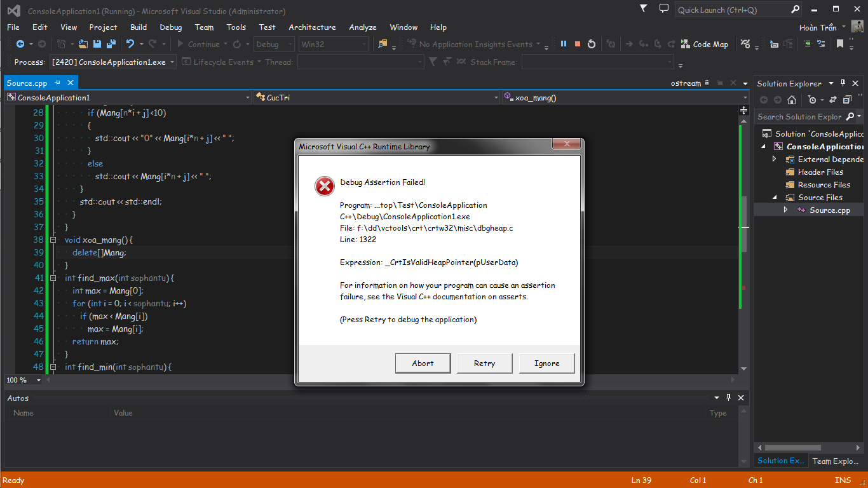This screenshot has height=488, width=868.
Task: Click Sync with Active Document icon
Action: (x=832, y=100)
